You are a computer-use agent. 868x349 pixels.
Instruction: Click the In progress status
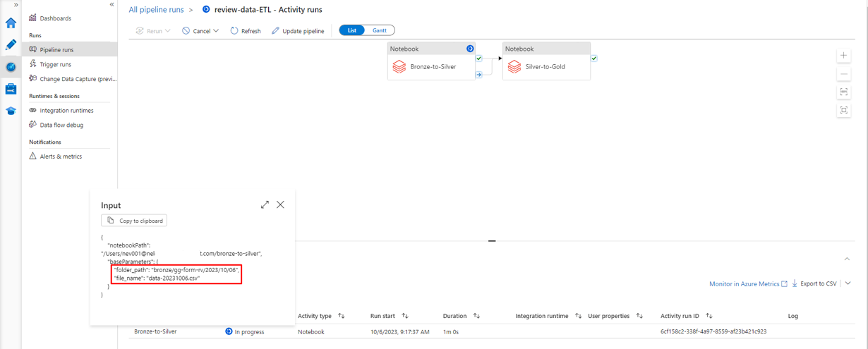click(x=244, y=331)
